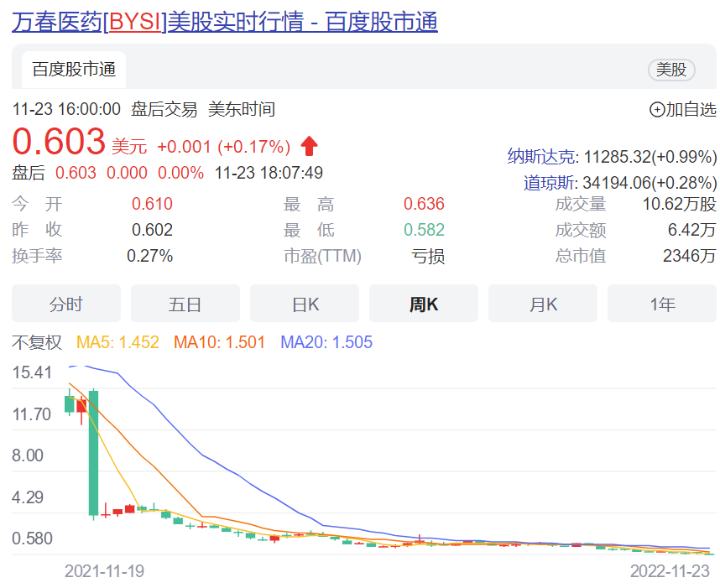Click the 2022-11-23 end date label
720x588 pixels.
point(670,571)
